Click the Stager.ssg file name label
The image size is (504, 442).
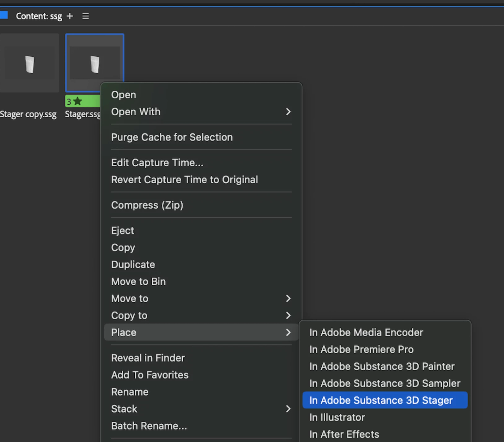click(83, 114)
